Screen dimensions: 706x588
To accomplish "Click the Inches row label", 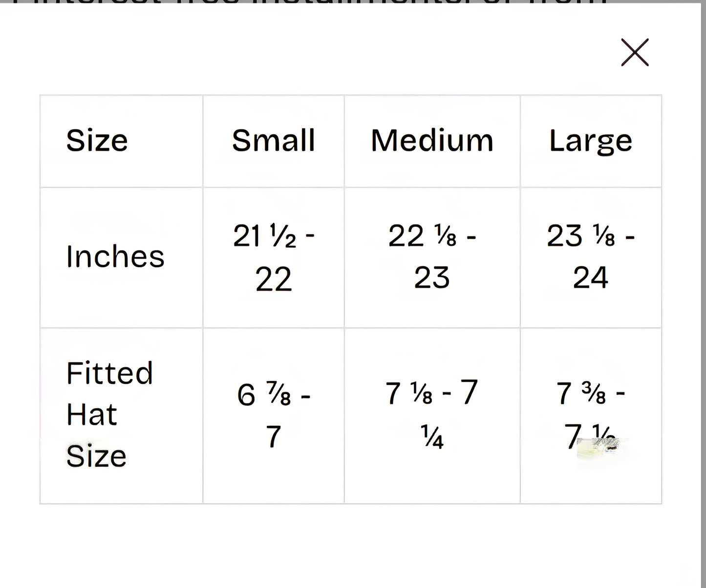I will [x=115, y=257].
